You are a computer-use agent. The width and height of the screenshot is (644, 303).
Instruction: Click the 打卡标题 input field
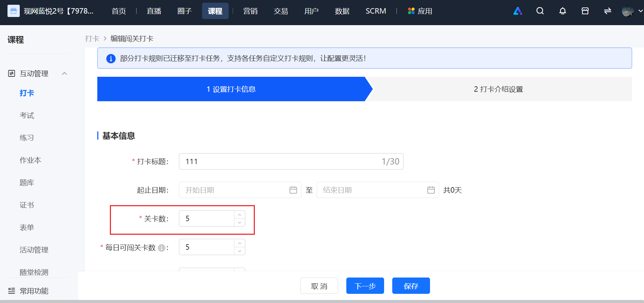coord(291,161)
